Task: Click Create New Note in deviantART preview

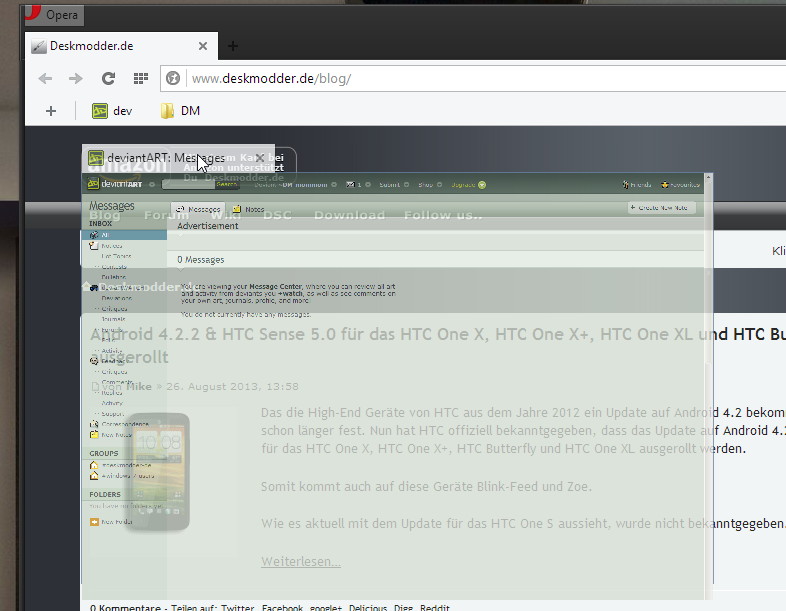Action: [662, 208]
